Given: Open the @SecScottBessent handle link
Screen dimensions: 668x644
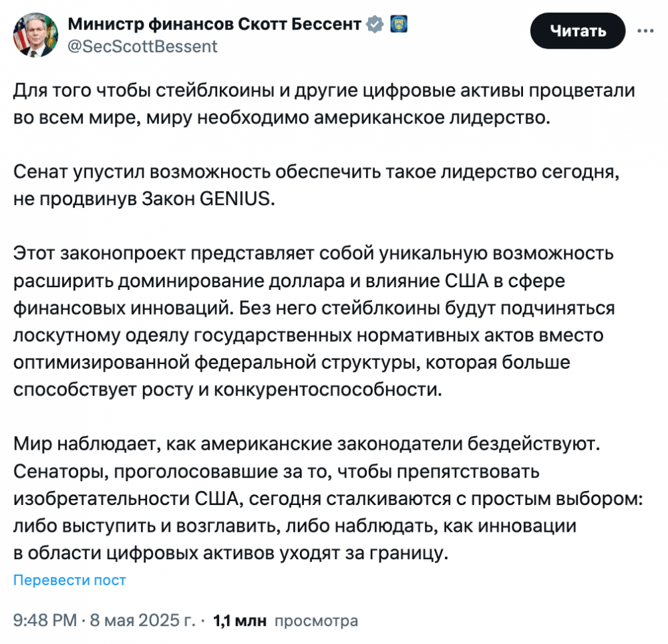Looking at the screenshot, I should pyautogui.click(x=142, y=46).
